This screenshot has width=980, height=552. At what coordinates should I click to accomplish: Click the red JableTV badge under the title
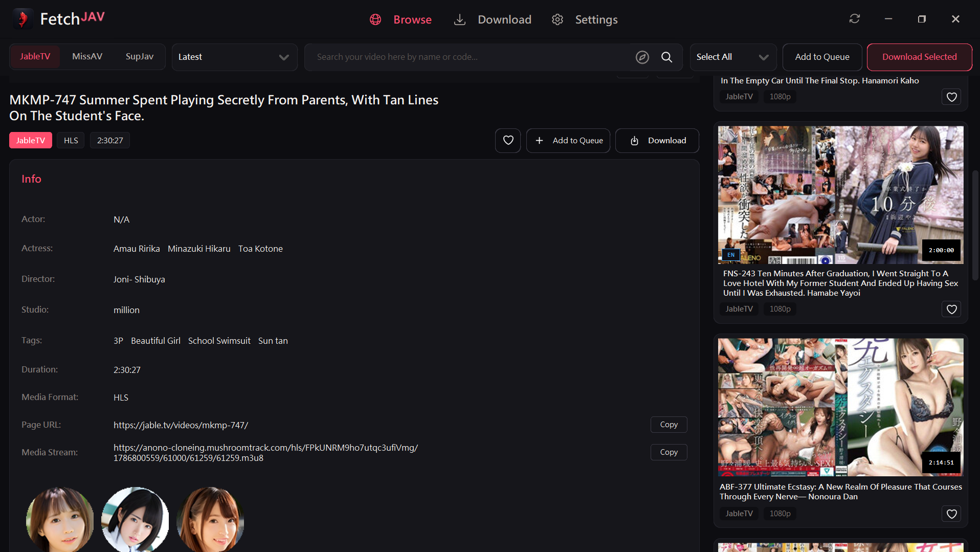(x=31, y=141)
